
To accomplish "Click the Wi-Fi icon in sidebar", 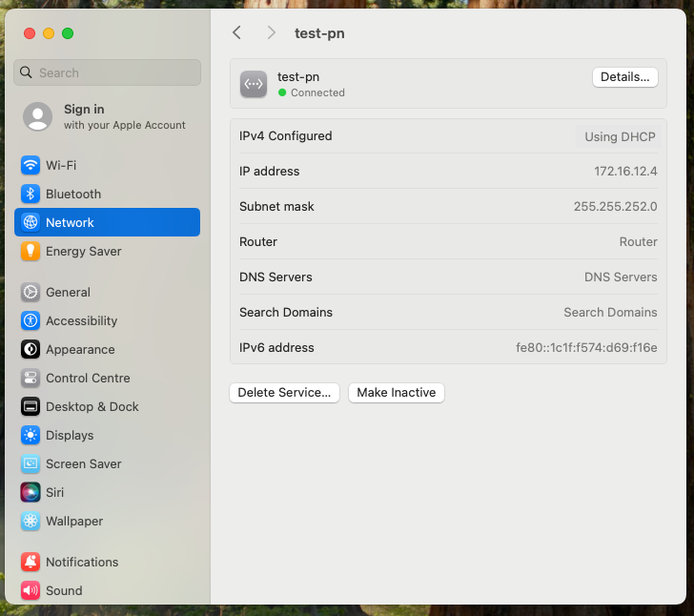I will tap(31, 165).
